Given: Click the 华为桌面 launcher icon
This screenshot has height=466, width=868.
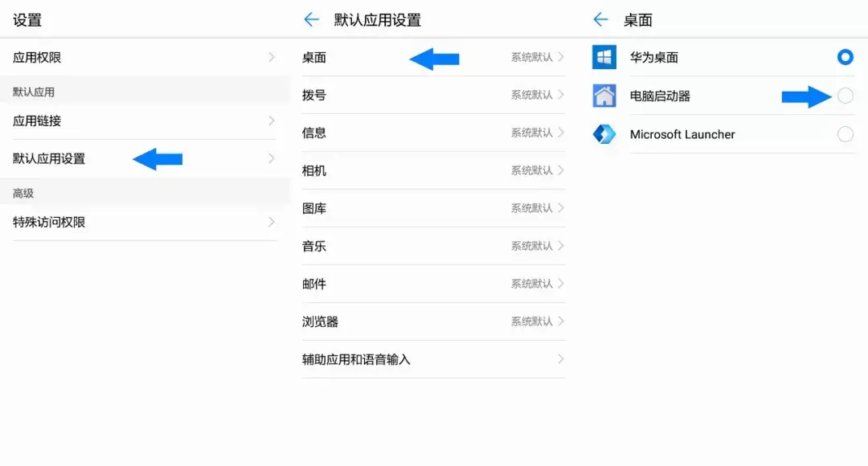Looking at the screenshot, I should (x=604, y=57).
